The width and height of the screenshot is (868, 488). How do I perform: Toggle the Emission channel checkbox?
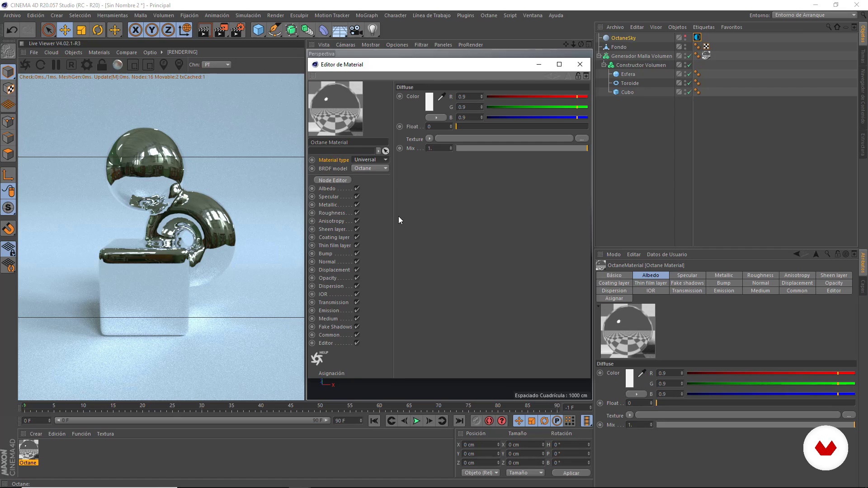357,310
